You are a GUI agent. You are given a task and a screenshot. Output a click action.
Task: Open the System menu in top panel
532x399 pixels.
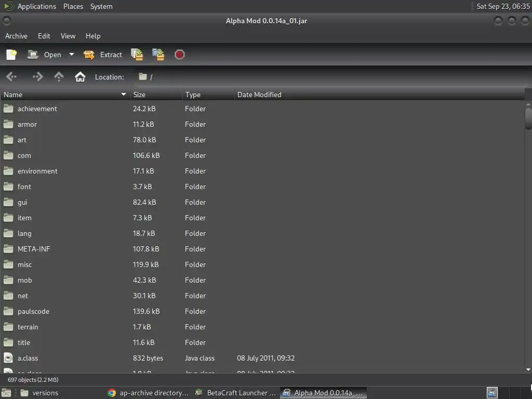[101, 6]
